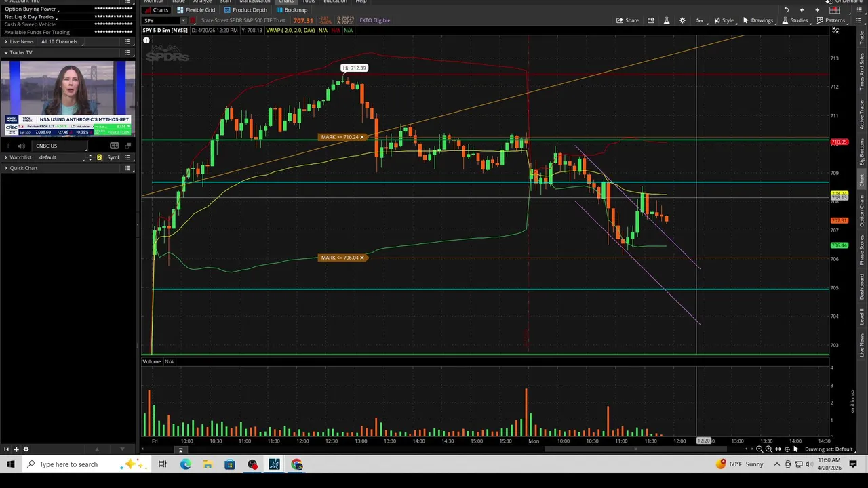
Task: Remove the MARK <= 706.04 alert
Action: coord(362,258)
